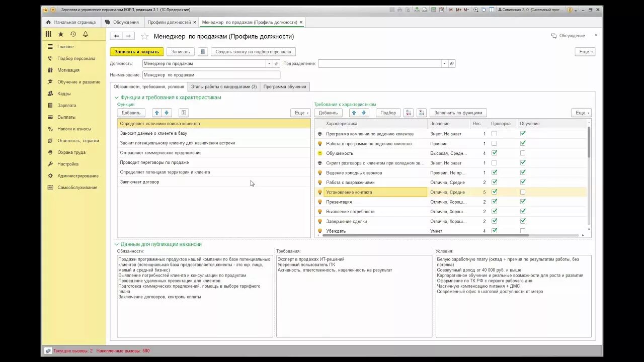Open Еще menu in requirements toolbar
Screen dimensions: 644x362
point(581,113)
